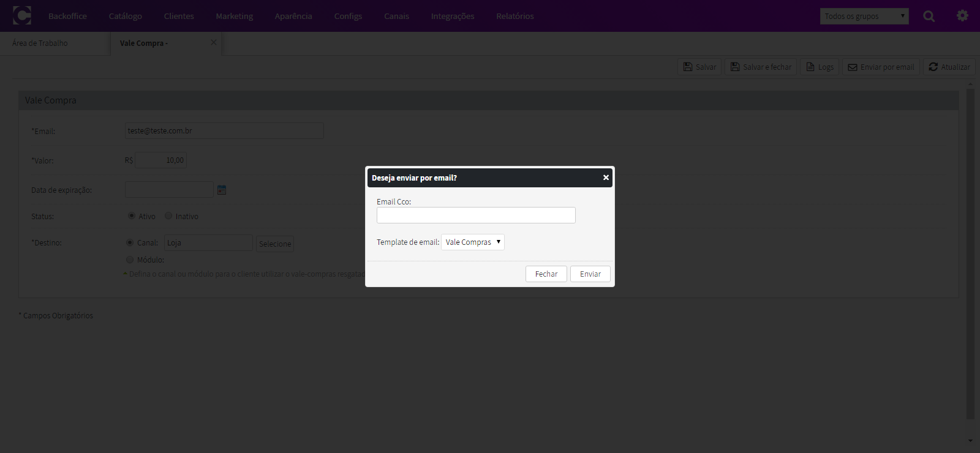Open the search magnifier icon

tap(929, 16)
